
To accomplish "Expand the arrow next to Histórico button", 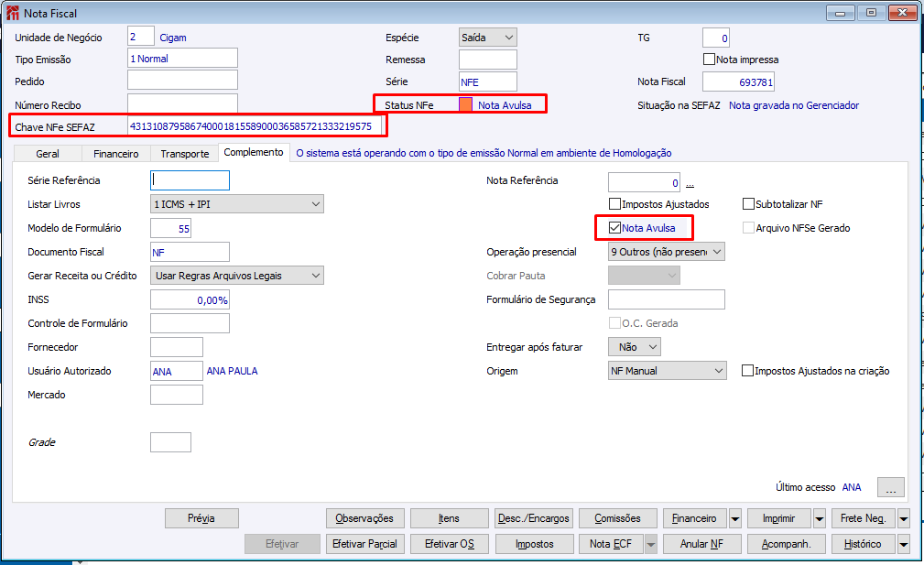I will pyautogui.click(x=903, y=544).
